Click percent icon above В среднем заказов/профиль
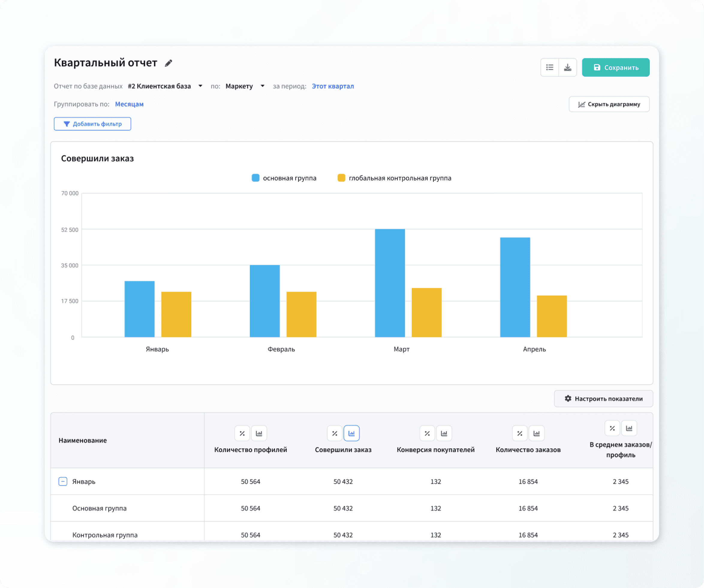 [612, 428]
